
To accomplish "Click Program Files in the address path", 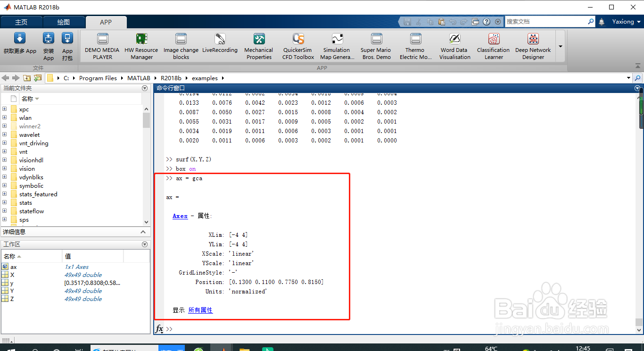I will click(98, 78).
